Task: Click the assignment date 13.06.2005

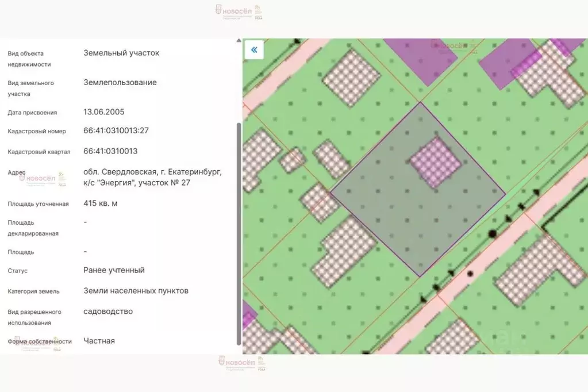Action: tap(104, 112)
